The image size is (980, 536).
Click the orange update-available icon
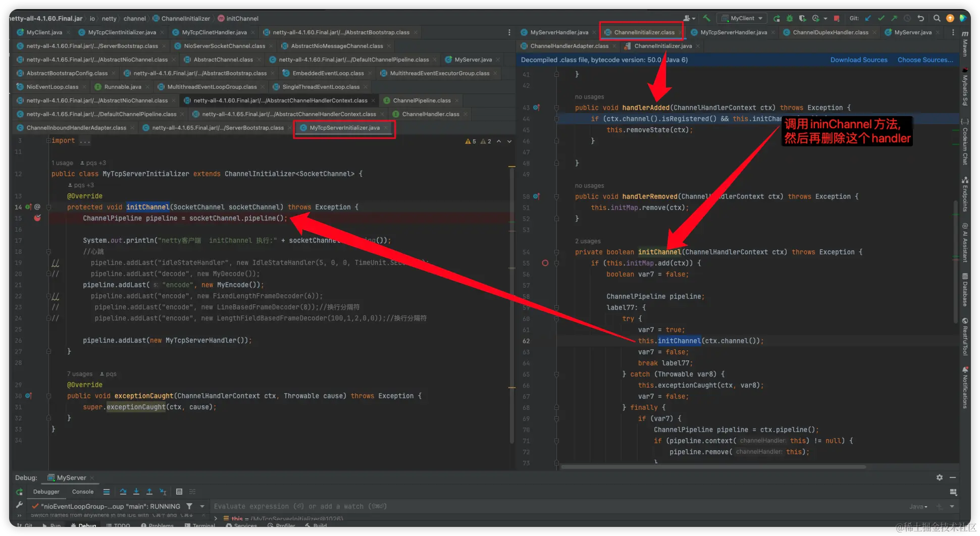[x=950, y=18]
